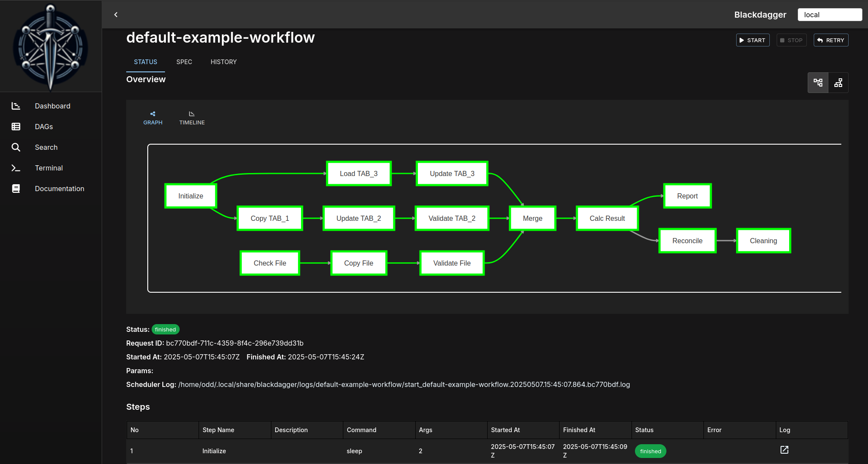Image resolution: width=868 pixels, height=464 pixels.
Task: Switch to the SPEC tab
Action: point(184,62)
